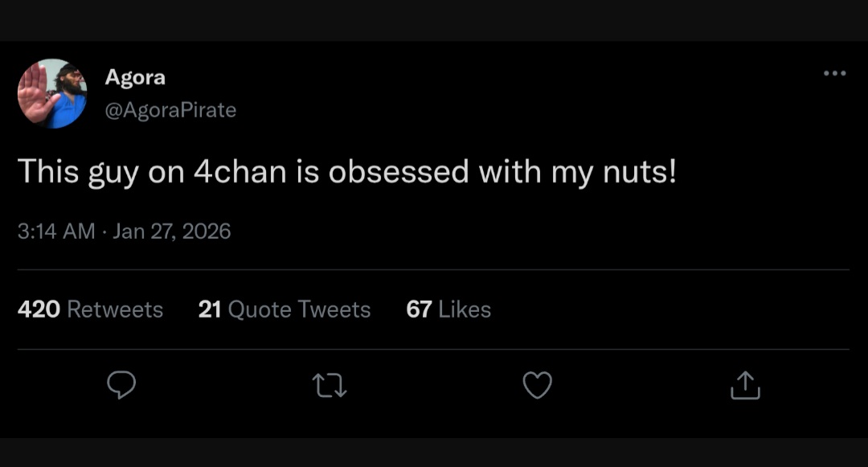Viewport: 868px width, 467px height.
Task: Click the number 67 beside Likes
Action: [x=419, y=309]
